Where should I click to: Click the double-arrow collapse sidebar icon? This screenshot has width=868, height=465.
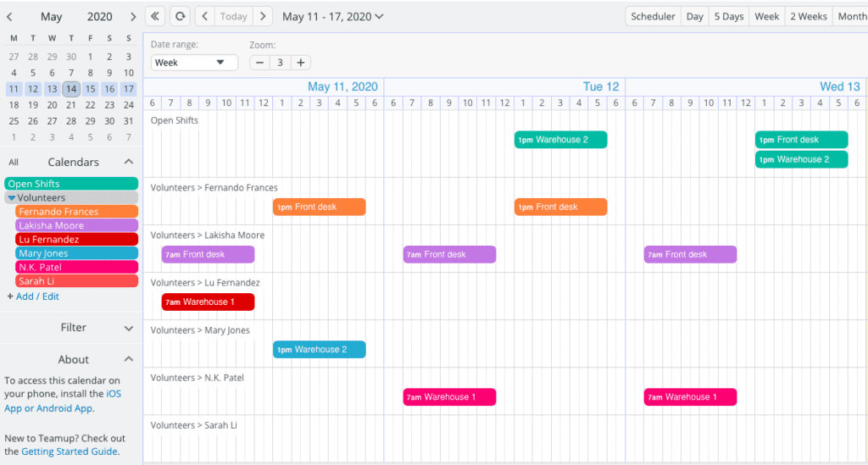[x=155, y=16]
